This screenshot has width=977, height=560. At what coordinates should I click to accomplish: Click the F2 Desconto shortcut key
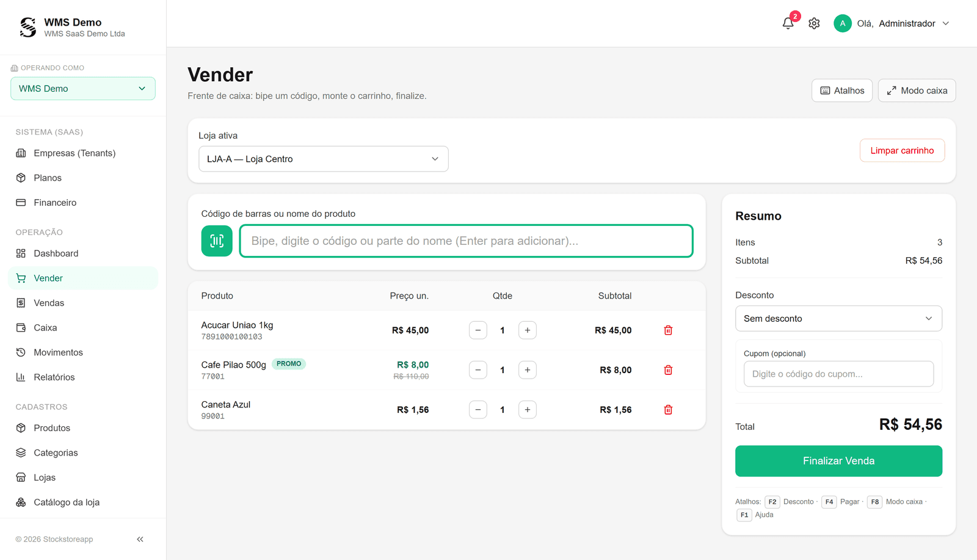click(772, 502)
